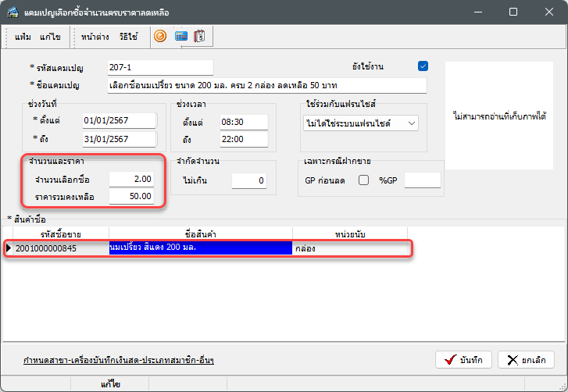Image resolution: width=568 pixels, height=392 pixels.
Task: Click the บันทึก save button
Action: pyautogui.click(x=463, y=360)
